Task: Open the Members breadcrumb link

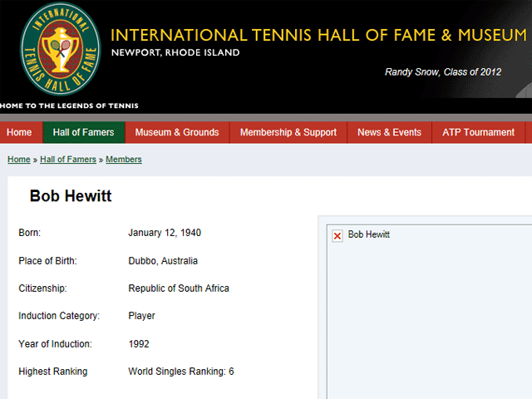Action: tap(123, 160)
